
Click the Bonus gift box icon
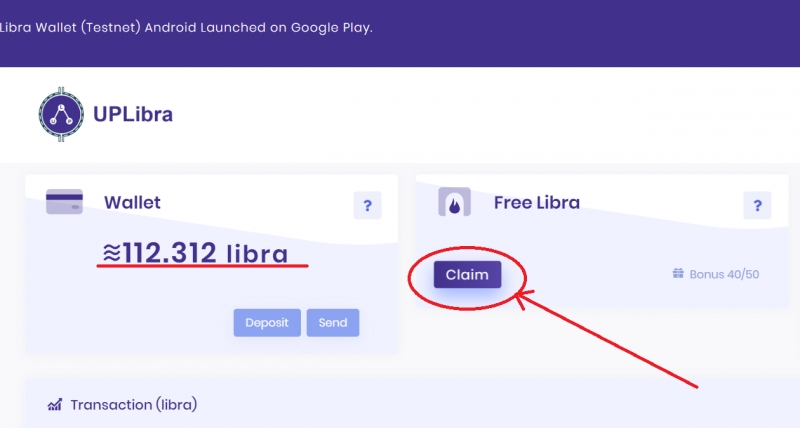pyautogui.click(x=678, y=273)
